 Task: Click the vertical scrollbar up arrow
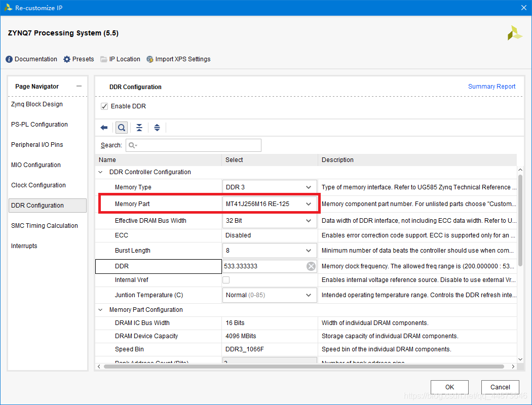coord(520,170)
